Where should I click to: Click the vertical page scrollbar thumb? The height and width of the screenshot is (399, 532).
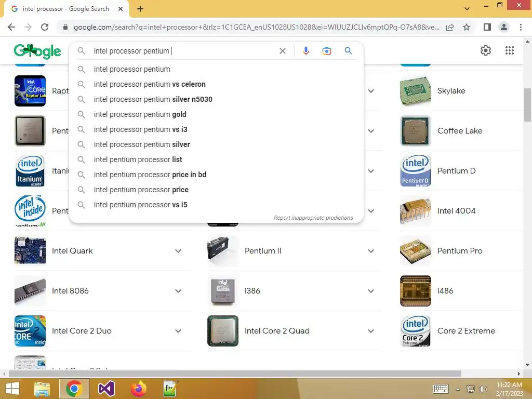point(527,104)
